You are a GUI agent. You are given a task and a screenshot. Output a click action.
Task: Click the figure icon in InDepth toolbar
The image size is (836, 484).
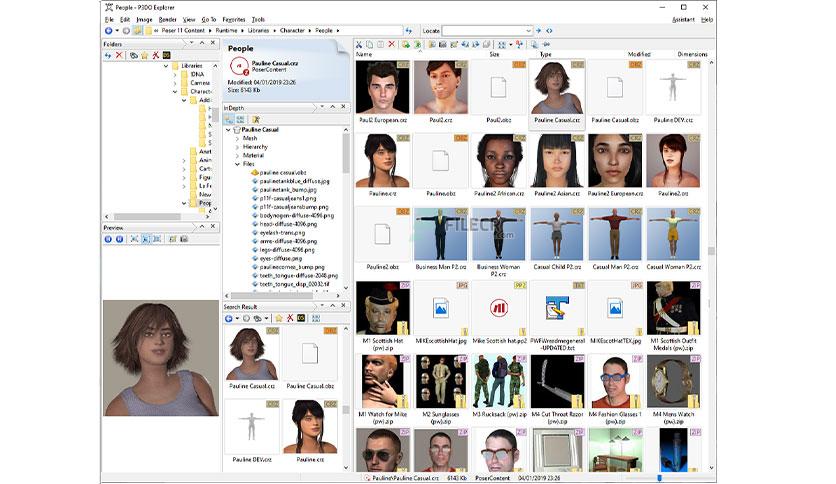tap(256, 119)
